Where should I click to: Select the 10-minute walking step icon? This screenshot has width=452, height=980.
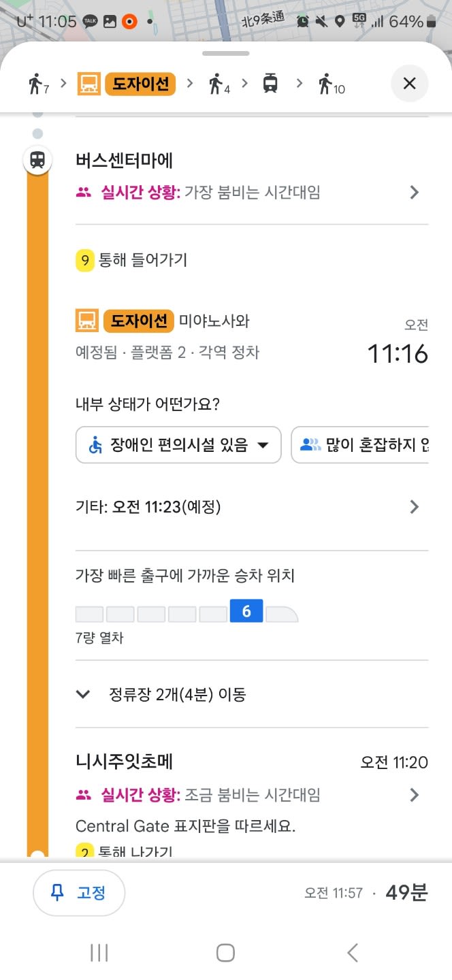pos(331,84)
